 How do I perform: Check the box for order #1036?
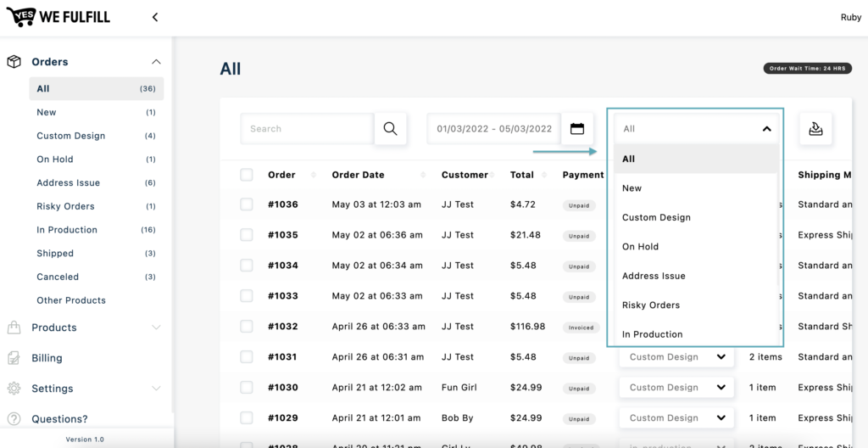pos(247,204)
